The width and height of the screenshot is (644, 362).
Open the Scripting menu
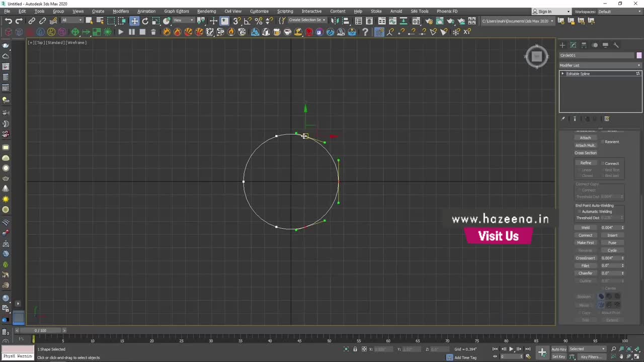click(285, 11)
